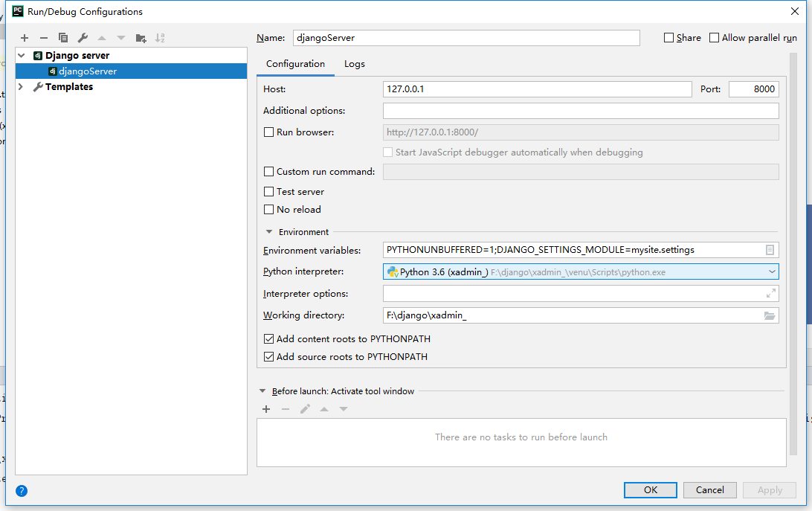Select djangoServer configuration in tree

(131, 71)
